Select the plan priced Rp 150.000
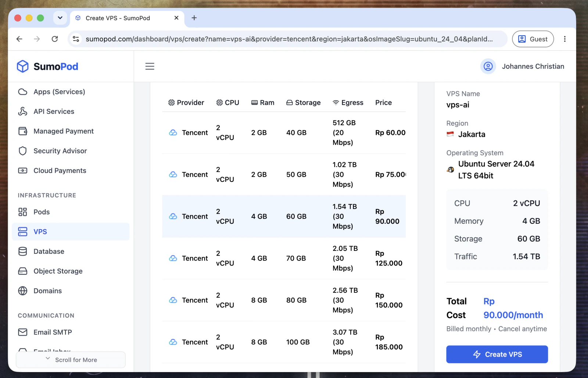The height and width of the screenshot is (378, 588). tap(284, 300)
